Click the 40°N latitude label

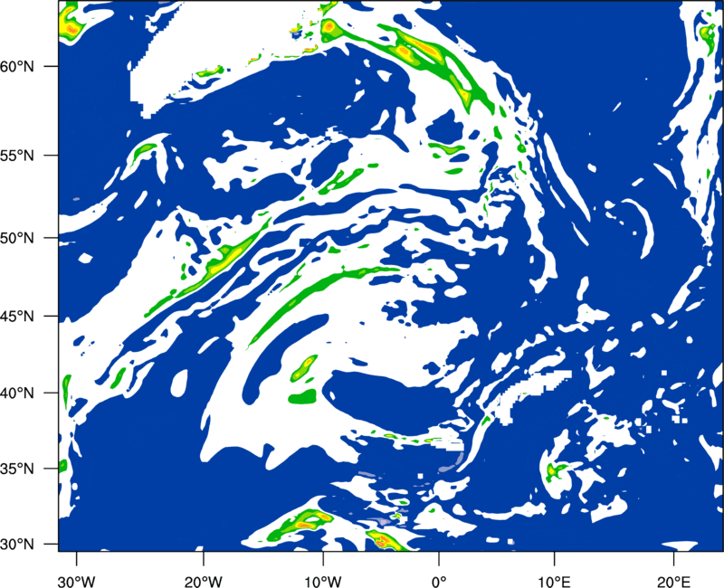(x=17, y=394)
